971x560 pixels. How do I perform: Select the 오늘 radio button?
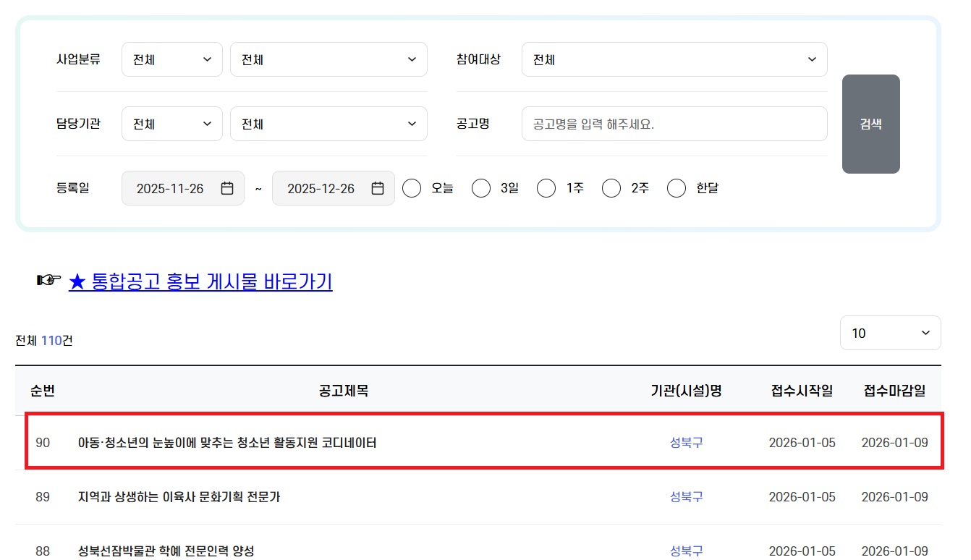[x=412, y=189]
